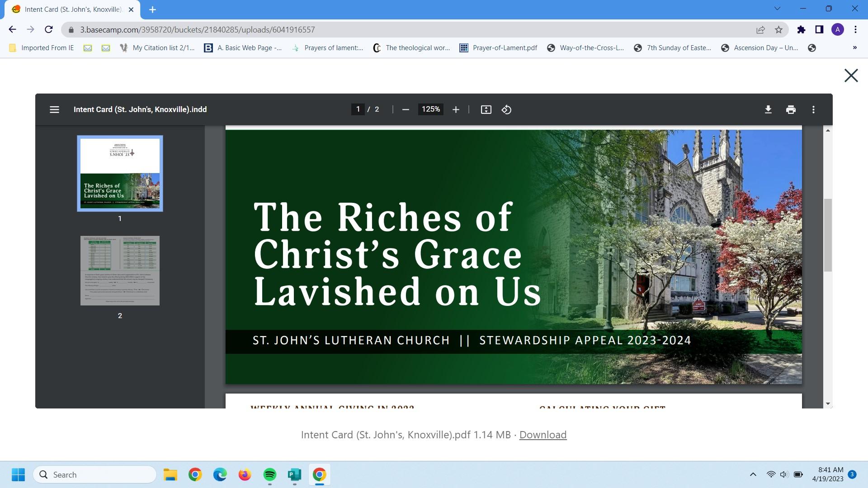Open second mail envelope bookmark
Viewport: 868px width, 488px height.
point(106,48)
